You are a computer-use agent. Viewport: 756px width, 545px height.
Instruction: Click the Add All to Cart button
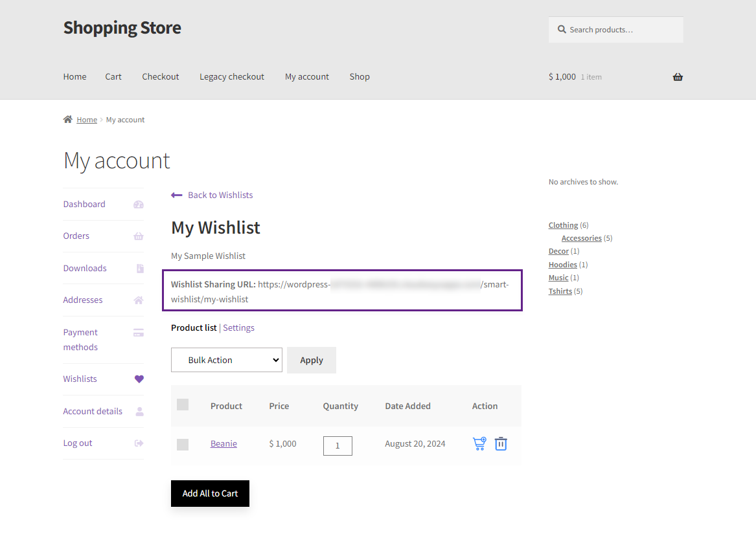pyautogui.click(x=210, y=493)
